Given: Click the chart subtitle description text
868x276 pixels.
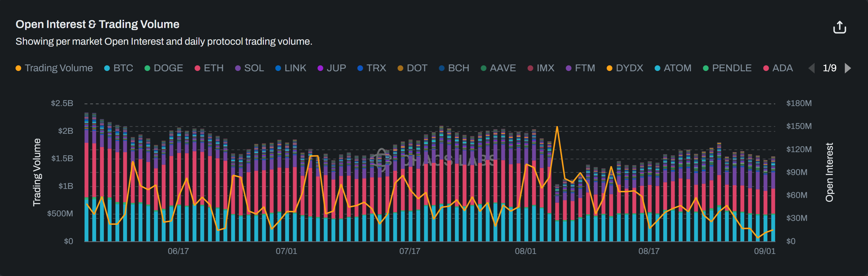Looking at the screenshot, I should [x=164, y=41].
